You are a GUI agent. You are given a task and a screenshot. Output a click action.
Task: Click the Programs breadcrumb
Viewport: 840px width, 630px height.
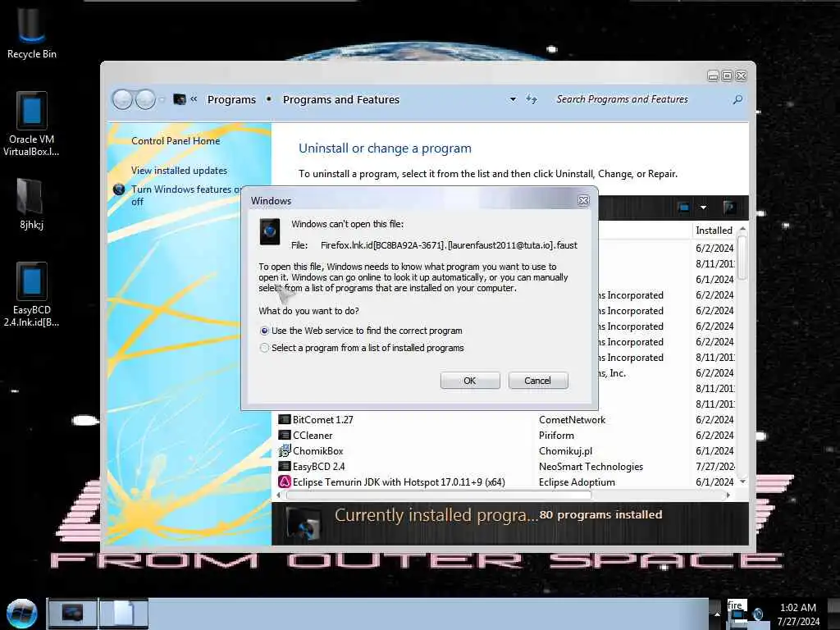(231, 99)
